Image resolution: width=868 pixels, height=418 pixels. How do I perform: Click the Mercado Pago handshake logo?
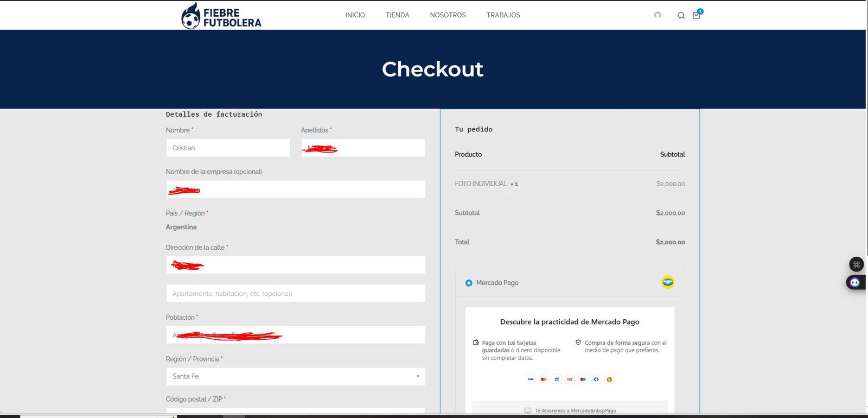pos(667,282)
